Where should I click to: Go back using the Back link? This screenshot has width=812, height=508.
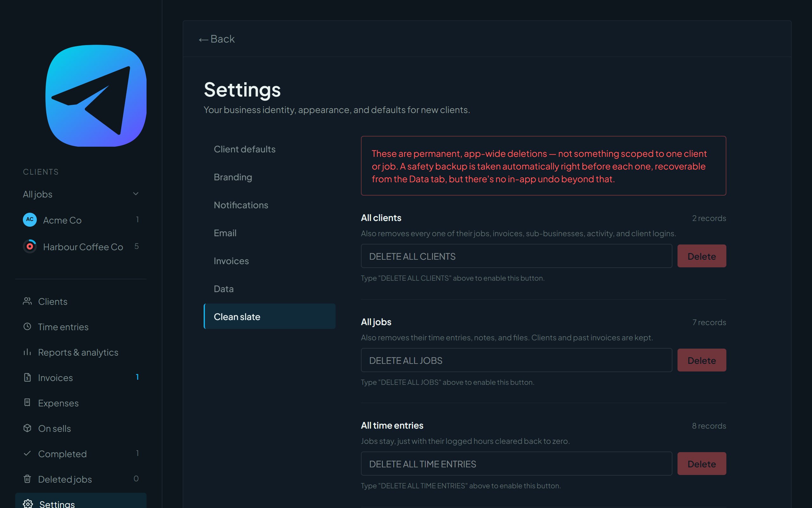(x=217, y=39)
